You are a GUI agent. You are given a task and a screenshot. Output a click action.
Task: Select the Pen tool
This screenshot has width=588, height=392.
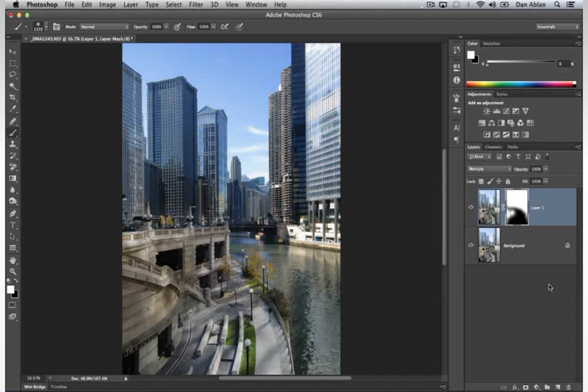click(13, 213)
